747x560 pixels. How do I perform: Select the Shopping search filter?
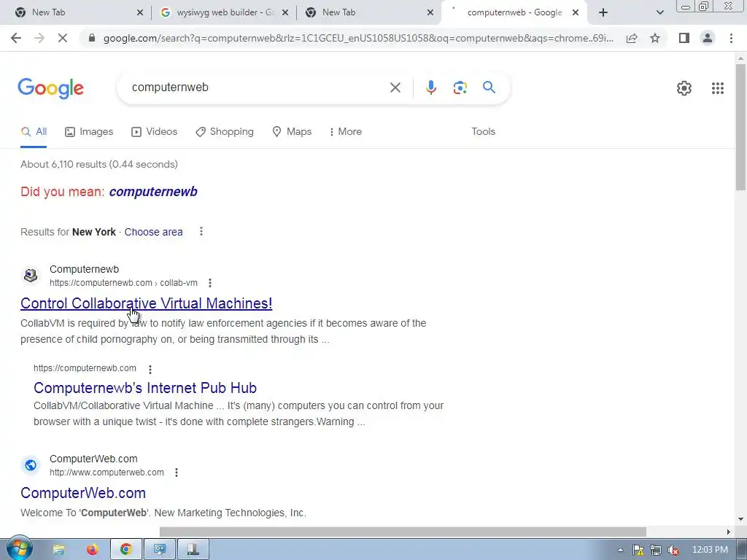coord(225,132)
